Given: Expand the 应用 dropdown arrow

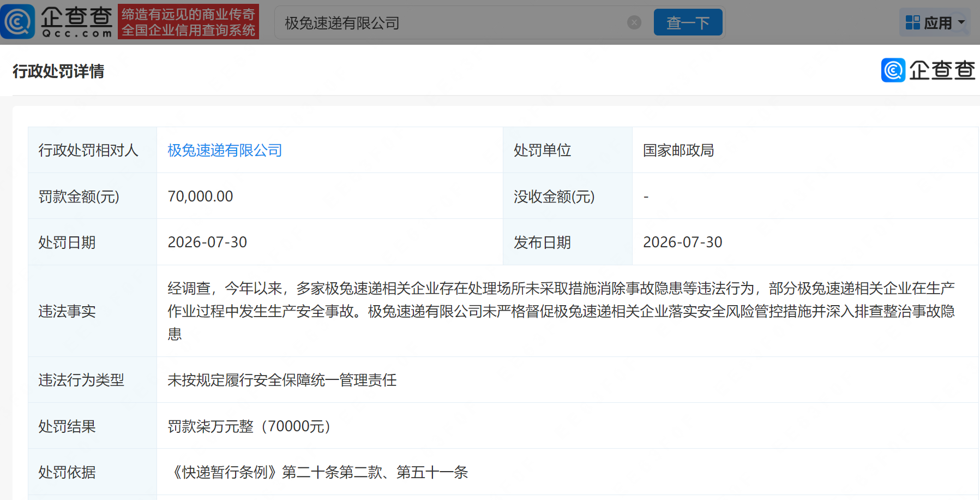Looking at the screenshot, I should point(961,22).
